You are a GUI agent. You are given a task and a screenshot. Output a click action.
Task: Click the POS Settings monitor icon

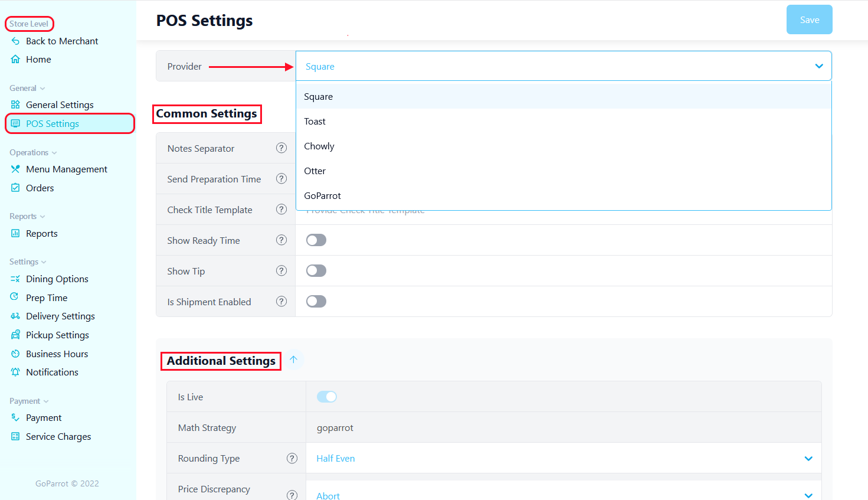pos(15,123)
